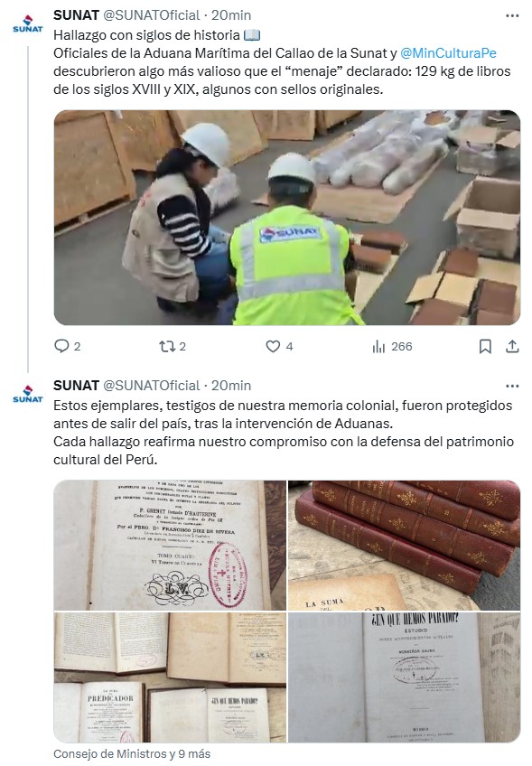The width and height of the screenshot is (532, 766).
Task: View analytics showing 266 views
Action: click(392, 346)
